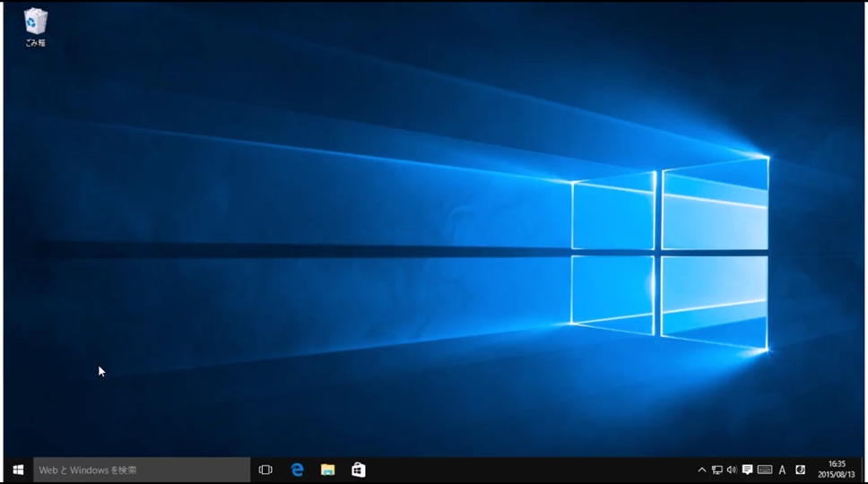Open the Windows Start menu
This screenshot has height=484, width=868.
pos(18,470)
